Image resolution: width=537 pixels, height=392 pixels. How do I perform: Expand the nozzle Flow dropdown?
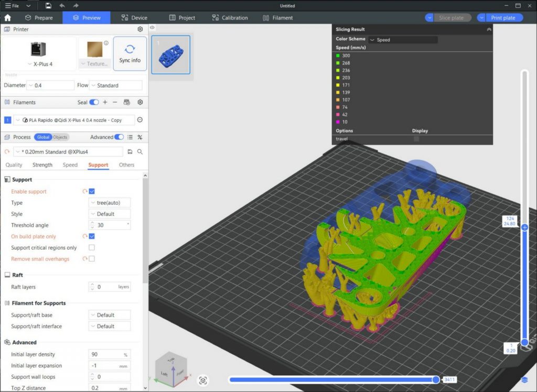[115, 85]
